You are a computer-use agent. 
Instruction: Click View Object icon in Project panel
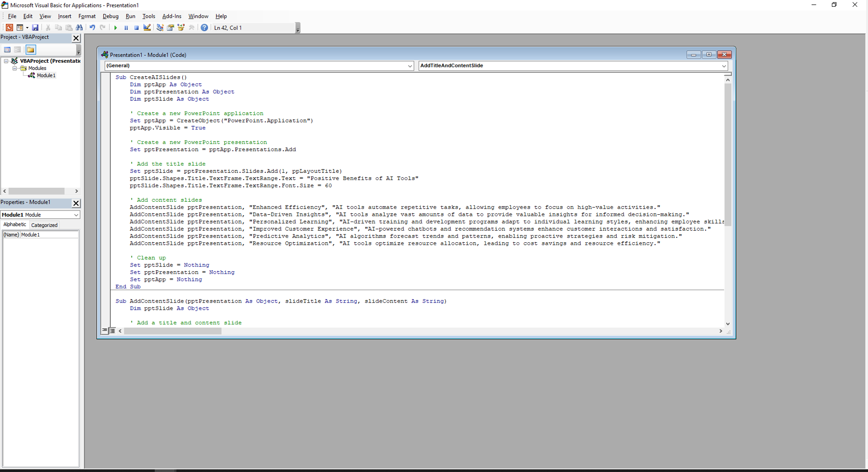pos(17,50)
